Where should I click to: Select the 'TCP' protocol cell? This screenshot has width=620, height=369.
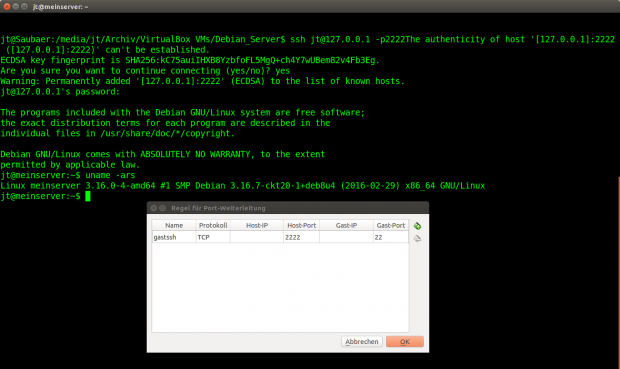pos(213,237)
